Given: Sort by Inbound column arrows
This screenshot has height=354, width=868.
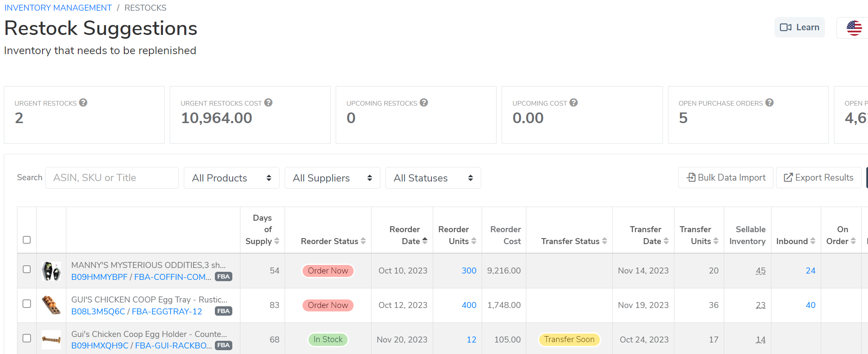Looking at the screenshot, I should [813, 241].
